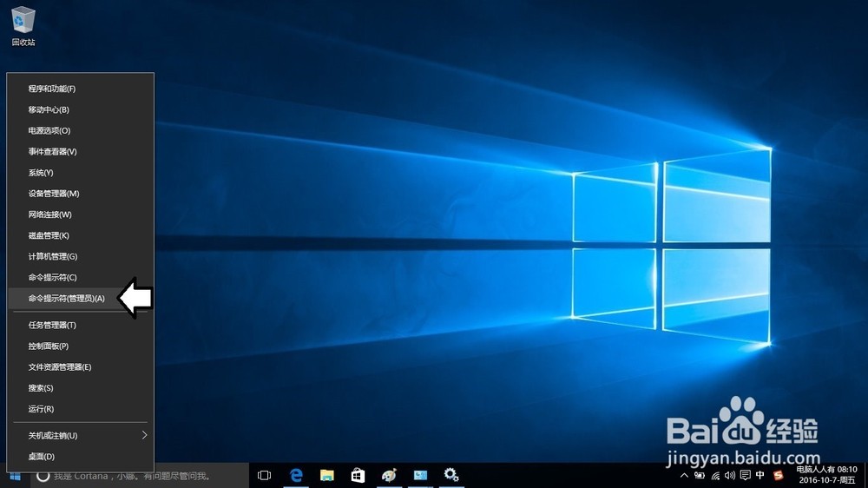This screenshot has width=868, height=488.
Task: Expand the 关机或注销(U) submenu
Action: click(x=80, y=436)
